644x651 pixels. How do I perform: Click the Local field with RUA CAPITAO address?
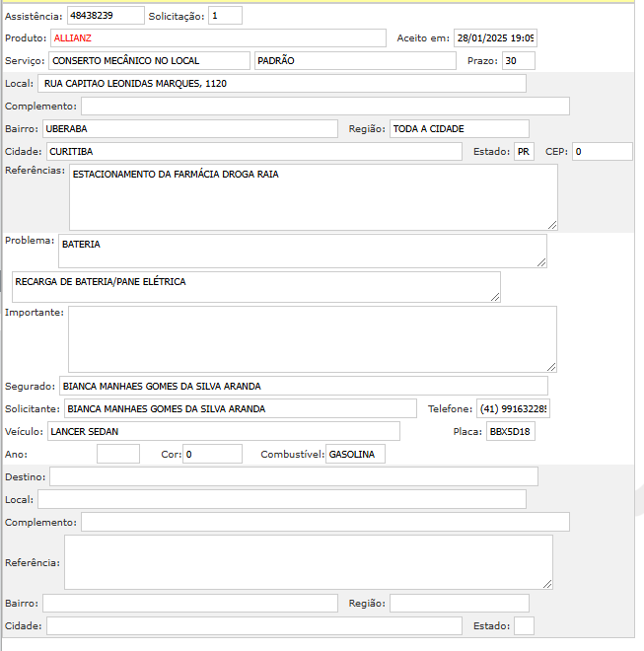point(281,84)
